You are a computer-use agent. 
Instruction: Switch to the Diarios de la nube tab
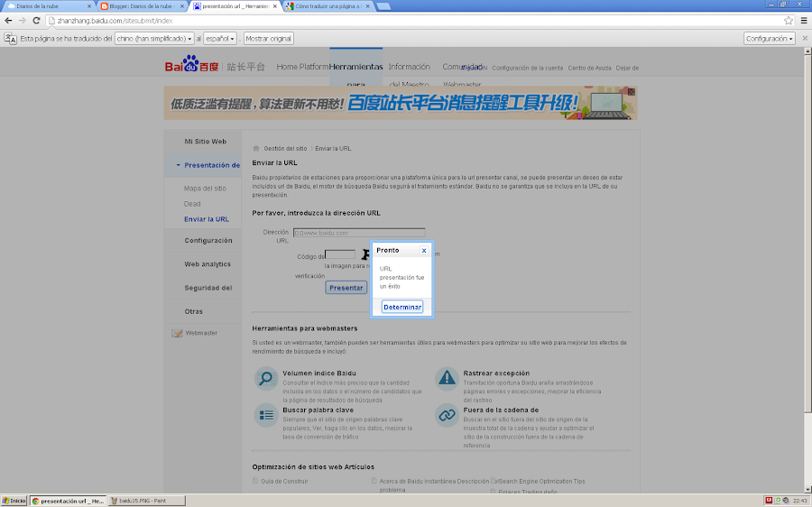click(x=47, y=6)
